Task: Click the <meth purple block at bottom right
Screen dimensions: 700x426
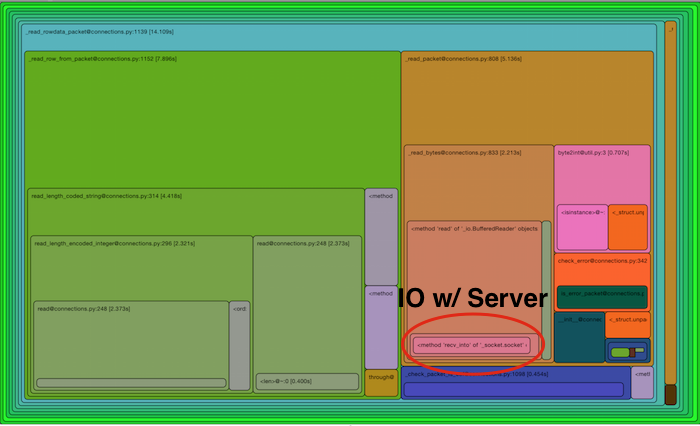Action: [642, 383]
